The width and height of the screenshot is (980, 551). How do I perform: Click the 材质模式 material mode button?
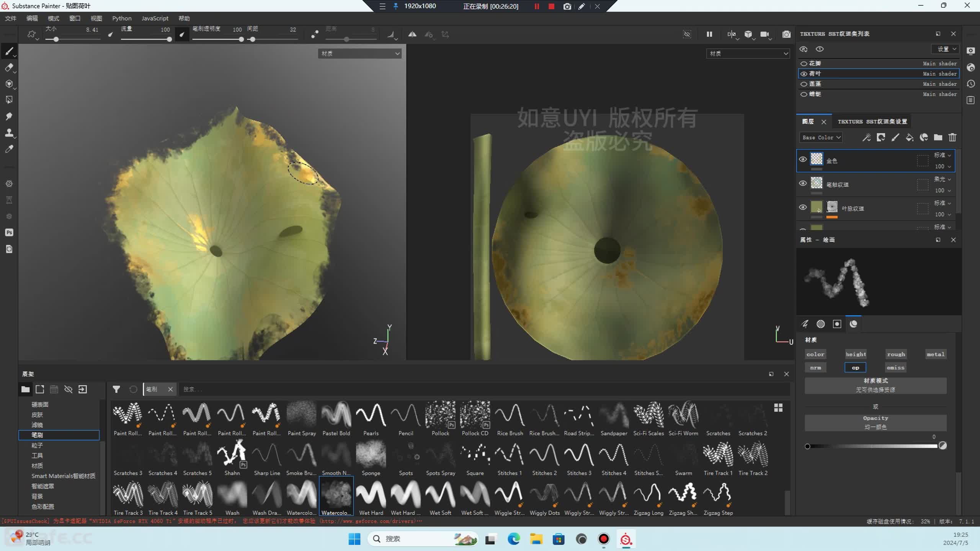(875, 385)
